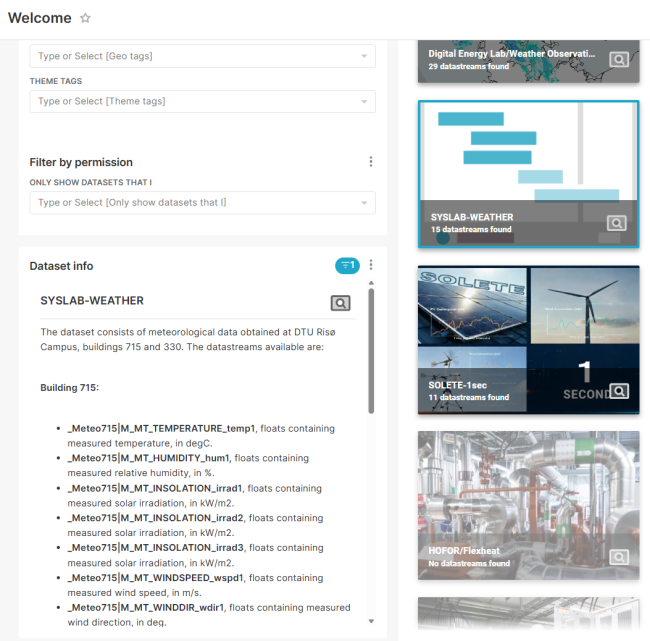Click the filter count badge in Dataset info
The width and height of the screenshot is (650, 641).
(x=347, y=265)
